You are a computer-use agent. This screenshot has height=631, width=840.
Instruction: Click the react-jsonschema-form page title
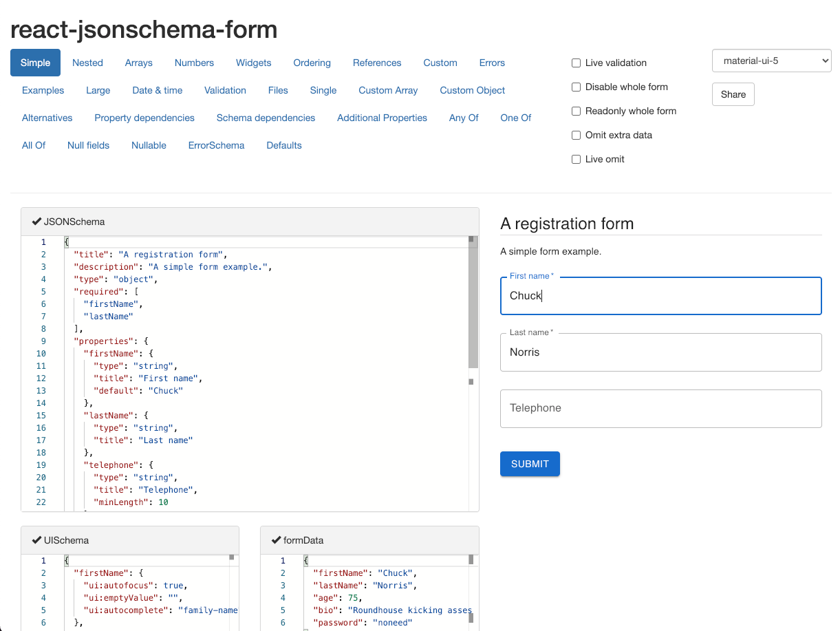click(x=144, y=30)
